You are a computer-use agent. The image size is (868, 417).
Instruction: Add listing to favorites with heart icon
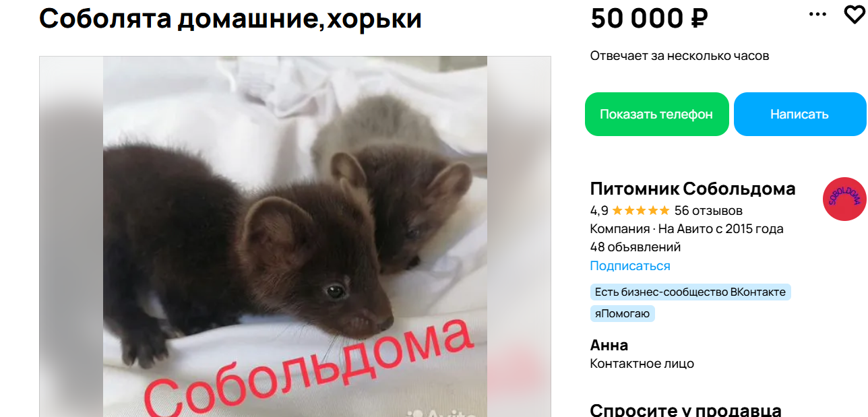coord(855,14)
